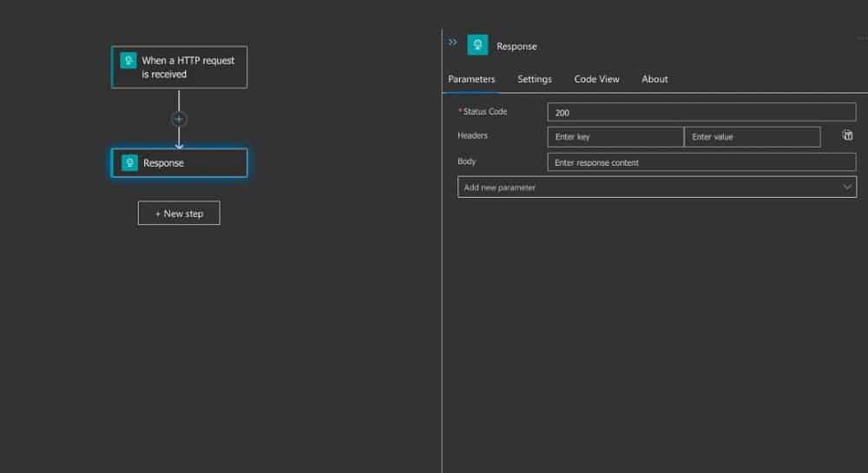The image size is (868, 473).
Task: Click the Status Code label
Action: coord(484,112)
